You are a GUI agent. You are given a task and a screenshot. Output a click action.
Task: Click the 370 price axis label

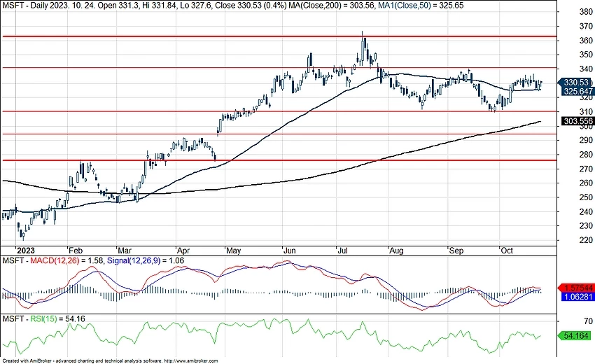587,26
